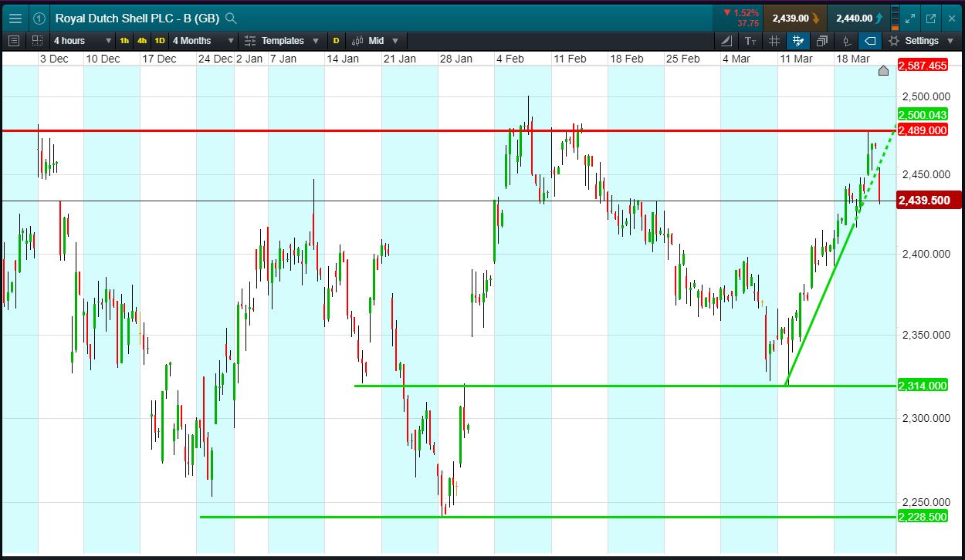
Task: Click the 2,400.000 price axis value
Action: [x=925, y=254]
